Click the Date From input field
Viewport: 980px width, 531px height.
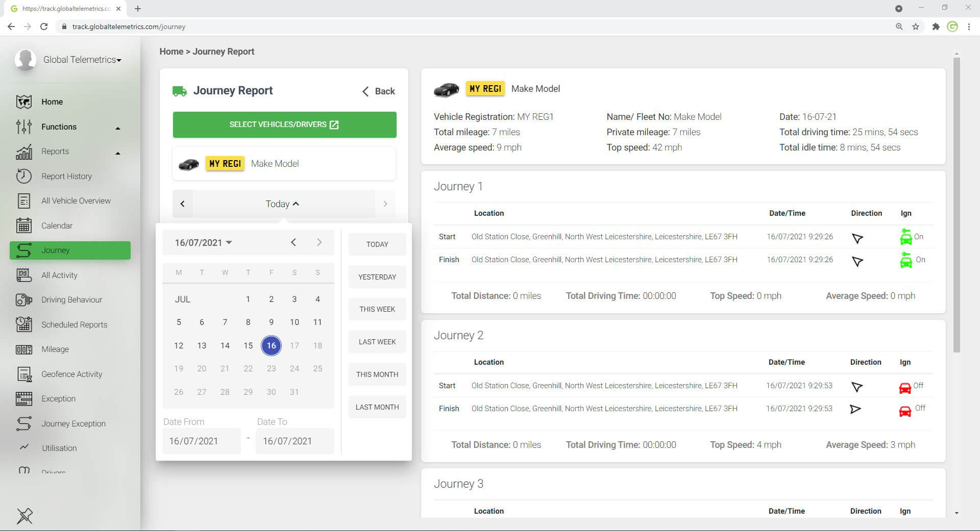pos(201,441)
